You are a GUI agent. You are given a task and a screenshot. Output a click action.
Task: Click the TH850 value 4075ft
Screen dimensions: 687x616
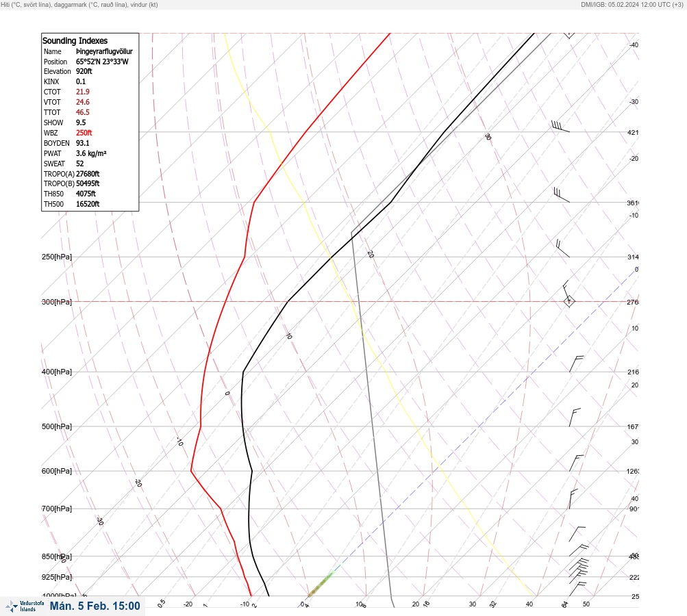pyautogui.click(x=86, y=194)
